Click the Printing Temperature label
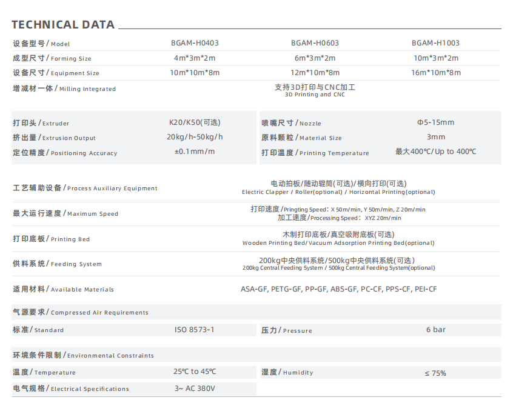This screenshot has width=516, height=420. click(315, 153)
